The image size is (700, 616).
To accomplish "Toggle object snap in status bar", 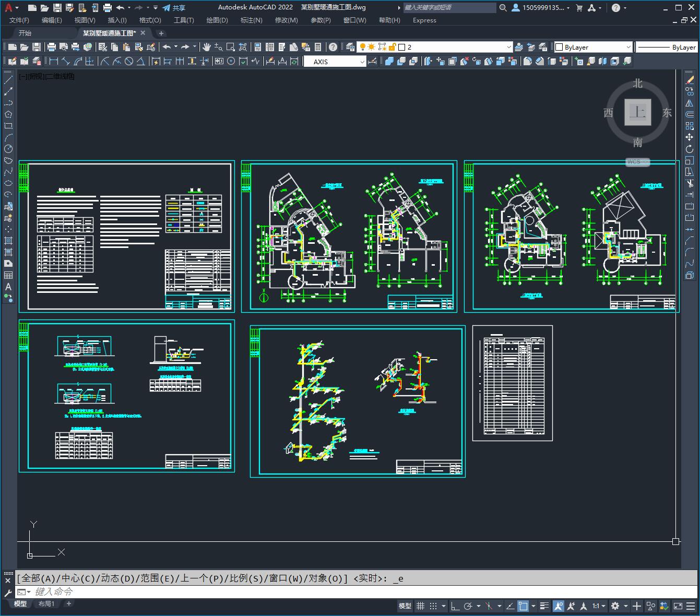I will tap(523, 606).
